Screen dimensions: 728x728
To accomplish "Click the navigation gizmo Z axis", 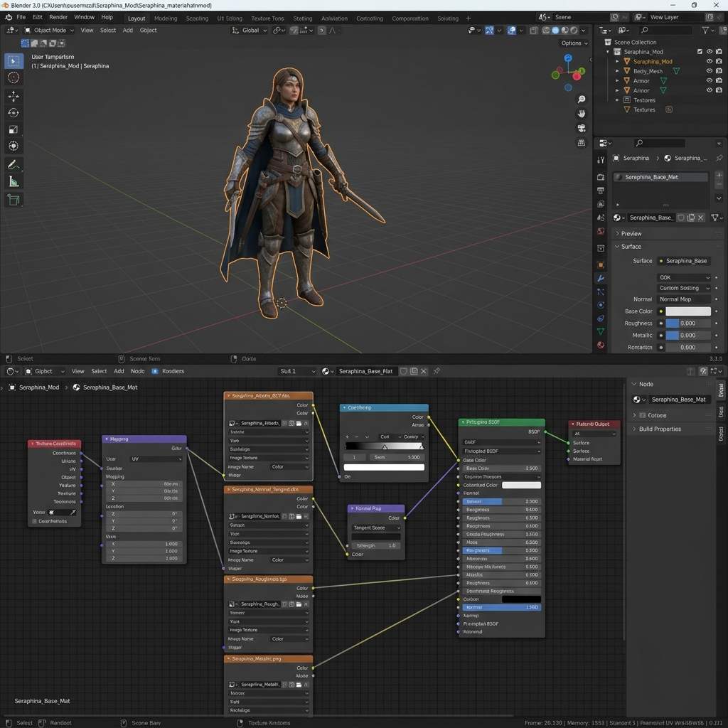I will coord(568,58).
